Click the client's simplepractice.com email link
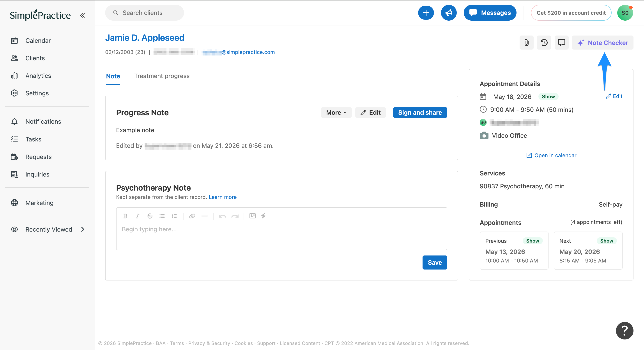 click(x=238, y=52)
